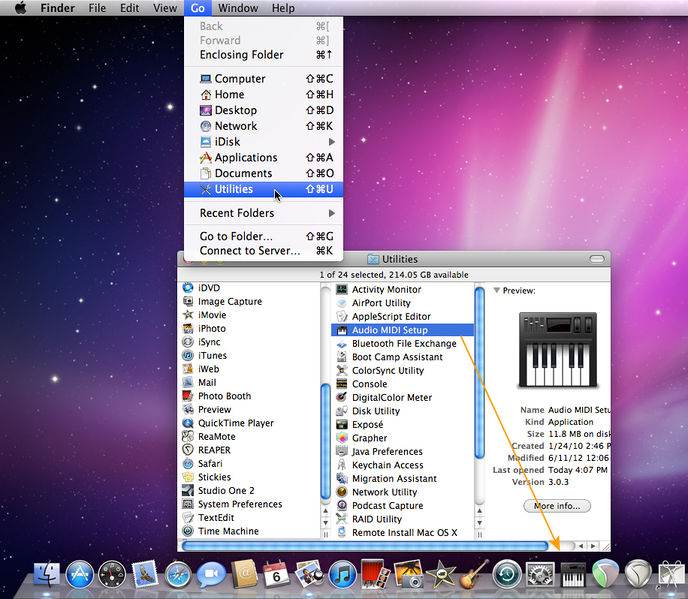The height and width of the screenshot is (599, 688).
Task: Select Connect to Server… entry
Action: click(263, 251)
